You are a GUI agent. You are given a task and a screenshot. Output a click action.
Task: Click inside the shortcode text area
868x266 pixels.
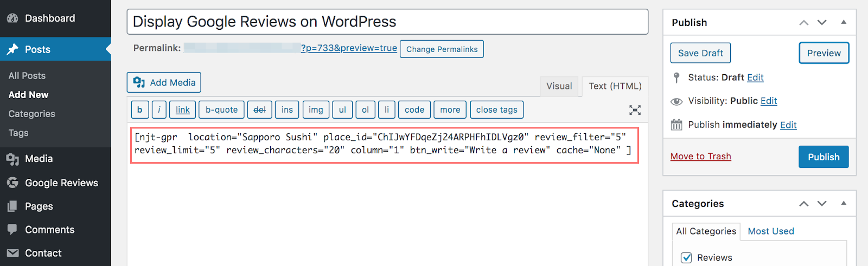coord(385,146)
